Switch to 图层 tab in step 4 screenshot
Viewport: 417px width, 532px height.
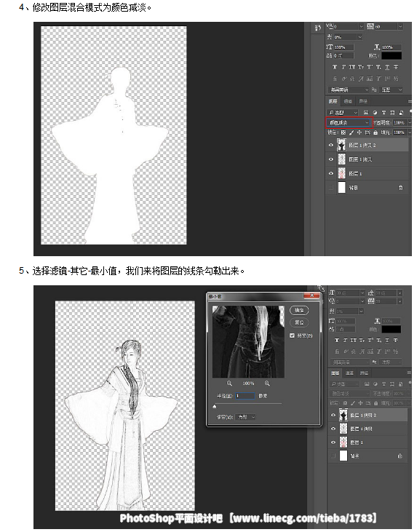coord(333,101)
